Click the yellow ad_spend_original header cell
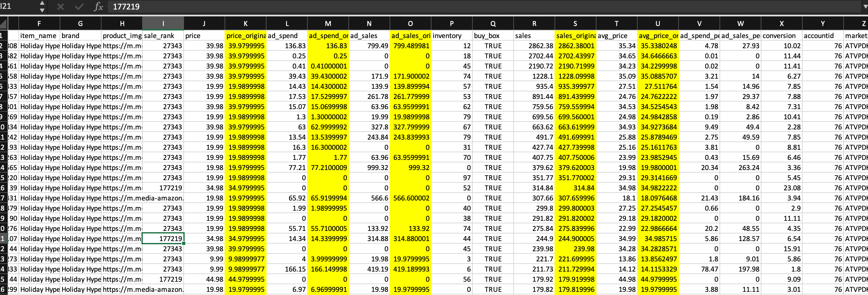868x295 pixels. [327, 36]
